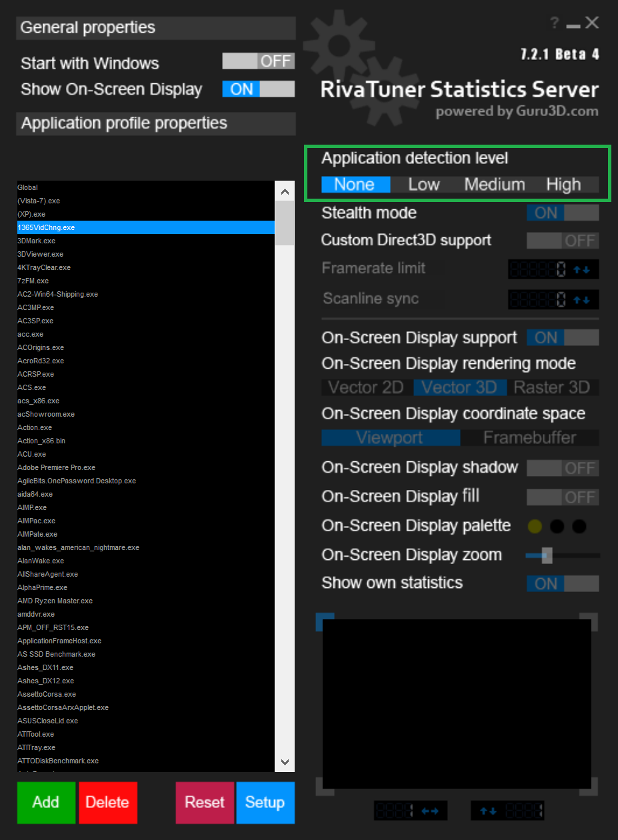Select ATITool.exe profile
618x840 pixels.
tap(145, 734)
